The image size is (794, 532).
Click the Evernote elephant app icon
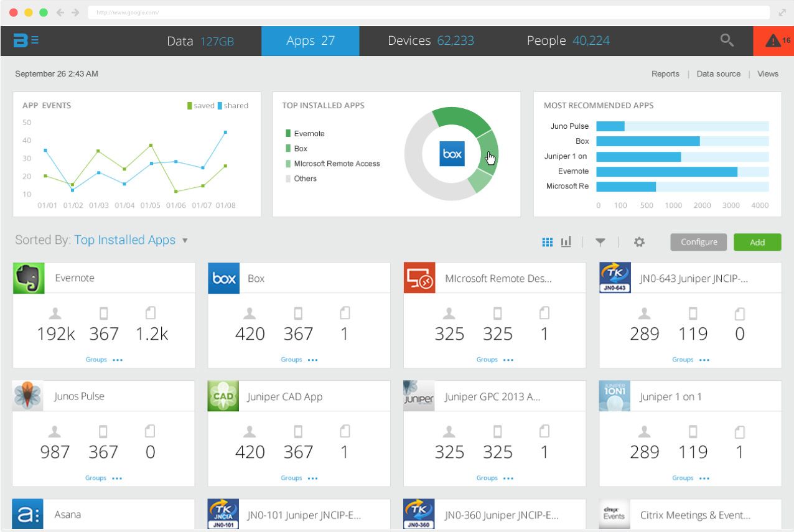tap(28, 278)
